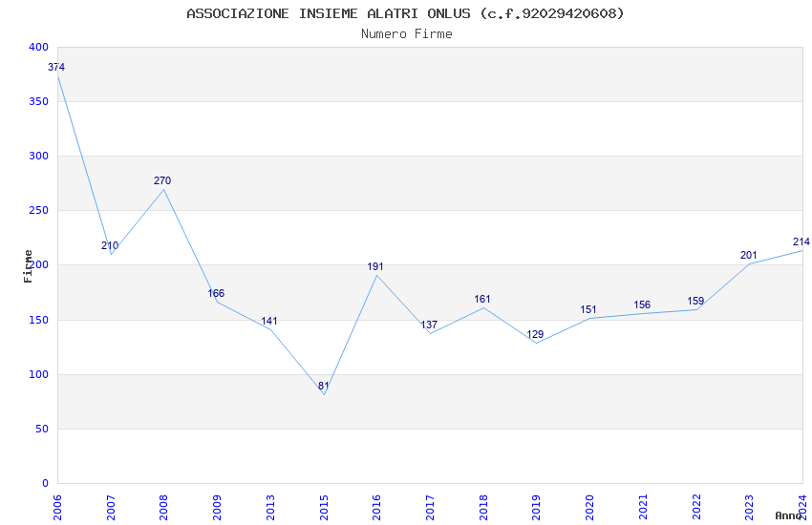Click the x-axis year label 2006
The image size is (812, 525).
coord(57,508)
